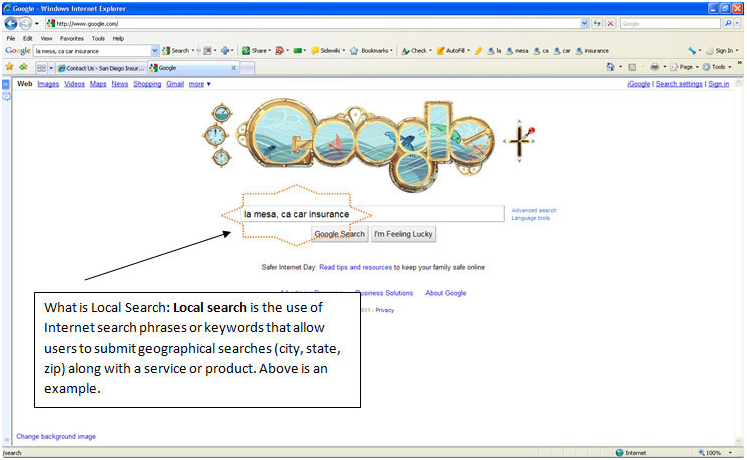Viewport: 747px width, 460px height.
Task: Switch to Contact Us - San Diego Insur tab
Action: (x=101, y=68)
